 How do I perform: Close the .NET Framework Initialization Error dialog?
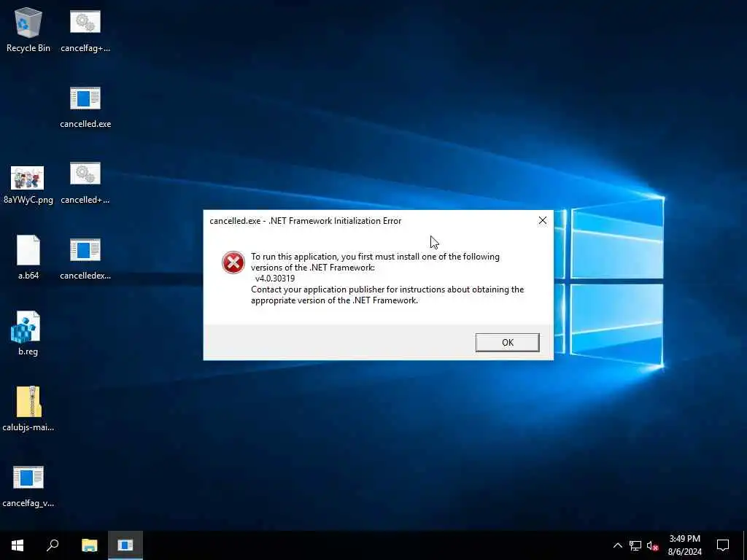point(543,220)
